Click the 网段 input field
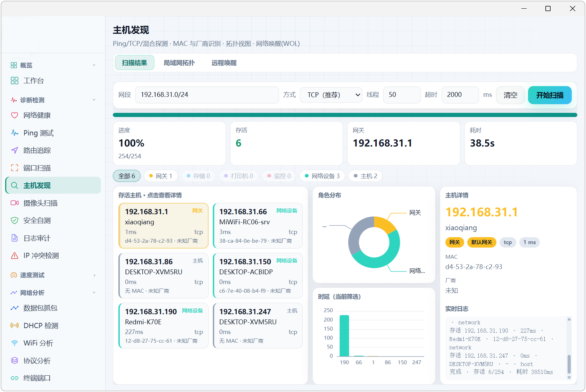Viewport: 586px width, 392px height. coord(207,95)
